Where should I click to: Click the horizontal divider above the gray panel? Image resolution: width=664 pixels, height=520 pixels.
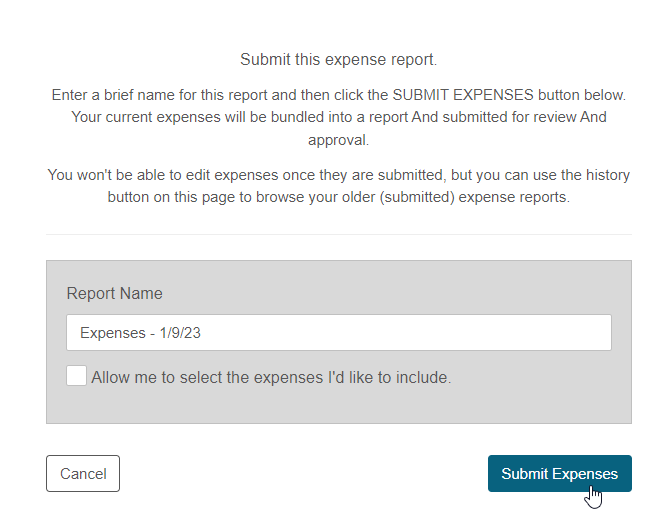[x=339, y=234]
